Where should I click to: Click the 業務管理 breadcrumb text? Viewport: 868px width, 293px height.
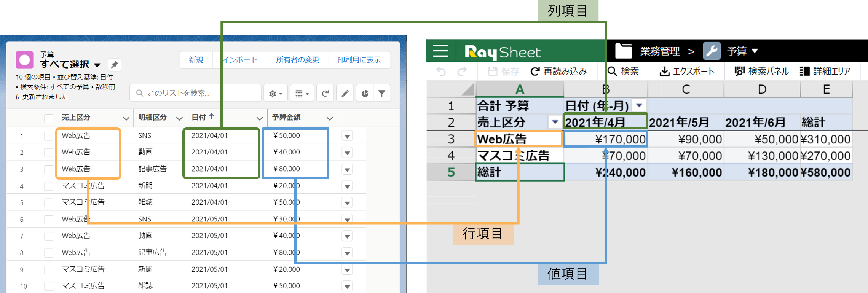point(660,51)
